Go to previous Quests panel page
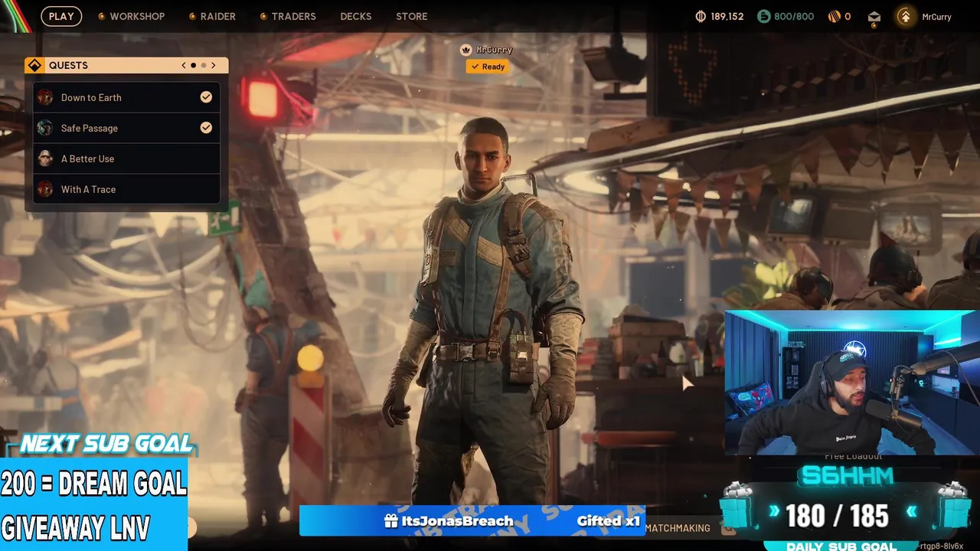Viewport: 980px width, 551px height. pos(184,66)
